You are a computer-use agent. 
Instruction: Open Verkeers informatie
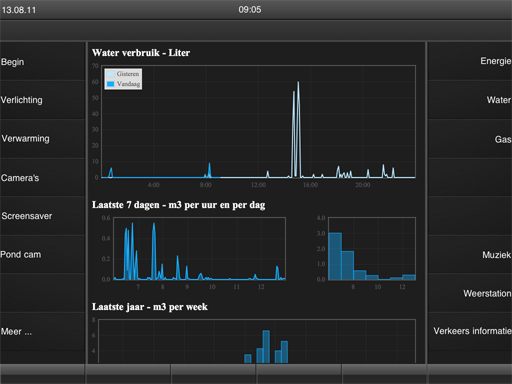(x=470, y=331)
